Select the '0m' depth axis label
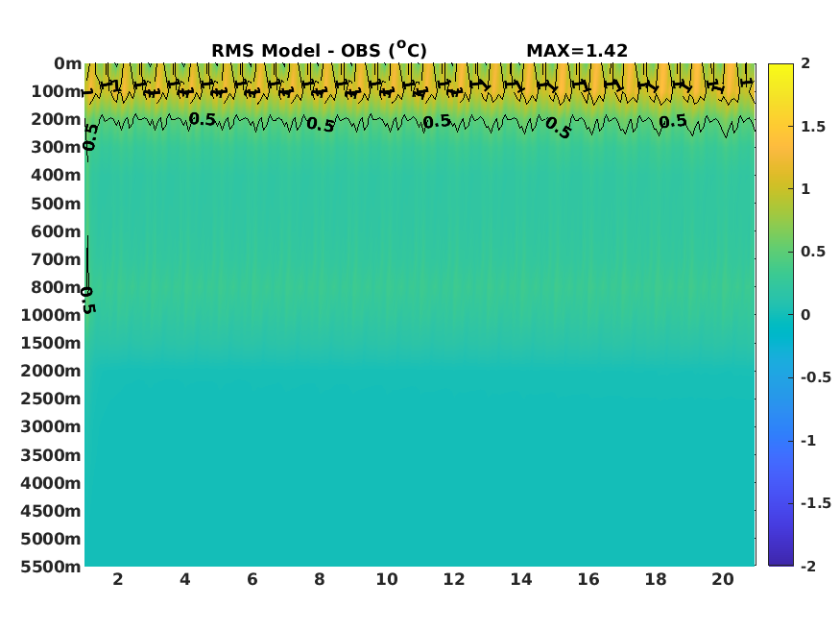Screen dimensions: 840x630 coord(67,63)
